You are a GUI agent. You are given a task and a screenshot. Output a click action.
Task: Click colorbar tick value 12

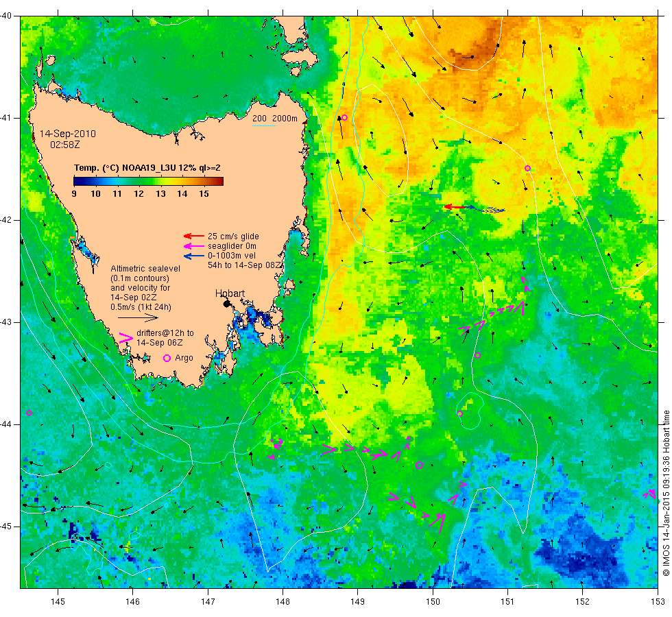click(x=139, y=193)
